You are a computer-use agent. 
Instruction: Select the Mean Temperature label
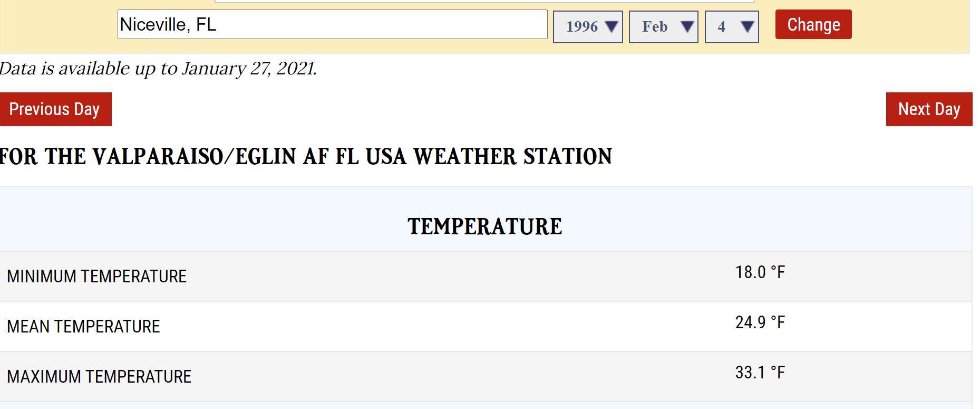(x=83, y=327)
